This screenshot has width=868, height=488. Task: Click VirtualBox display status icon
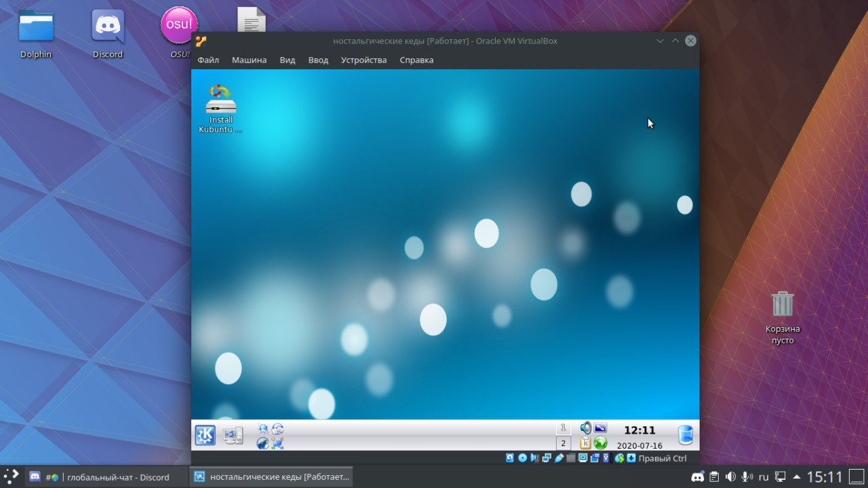pos(583,458)
